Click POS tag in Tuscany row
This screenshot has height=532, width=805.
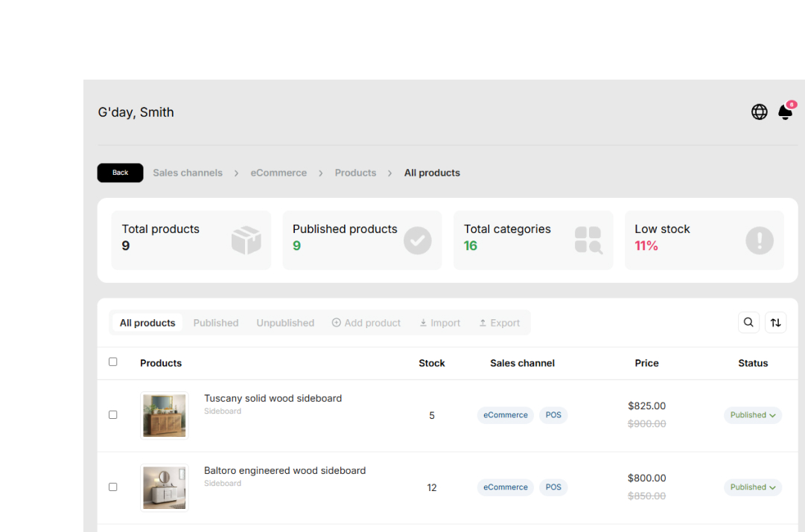pos(553,415)
